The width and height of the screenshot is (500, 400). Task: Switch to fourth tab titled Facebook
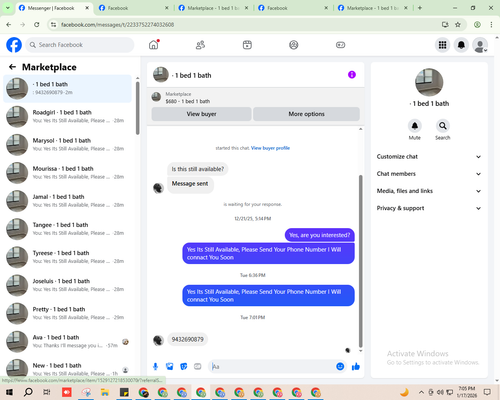pos(293,8)
